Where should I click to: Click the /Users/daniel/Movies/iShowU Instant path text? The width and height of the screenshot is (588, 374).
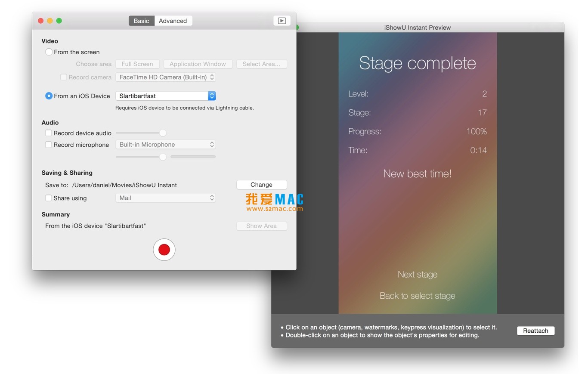(124, 185)
